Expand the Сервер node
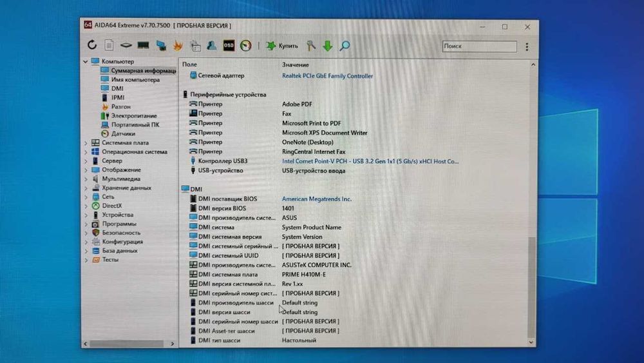Image resolution: width=644 pixels, height=363 pixels. point(86,161)
